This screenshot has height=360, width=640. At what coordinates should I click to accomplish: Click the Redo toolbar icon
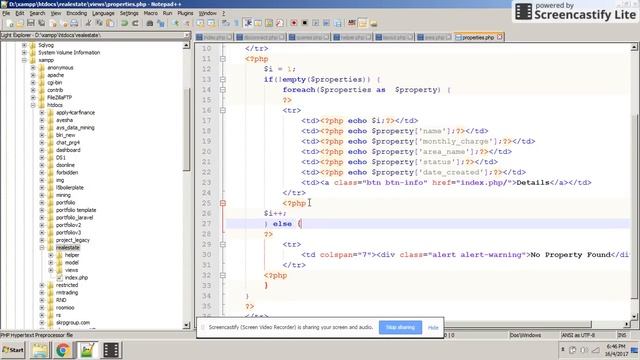[135, 23]
